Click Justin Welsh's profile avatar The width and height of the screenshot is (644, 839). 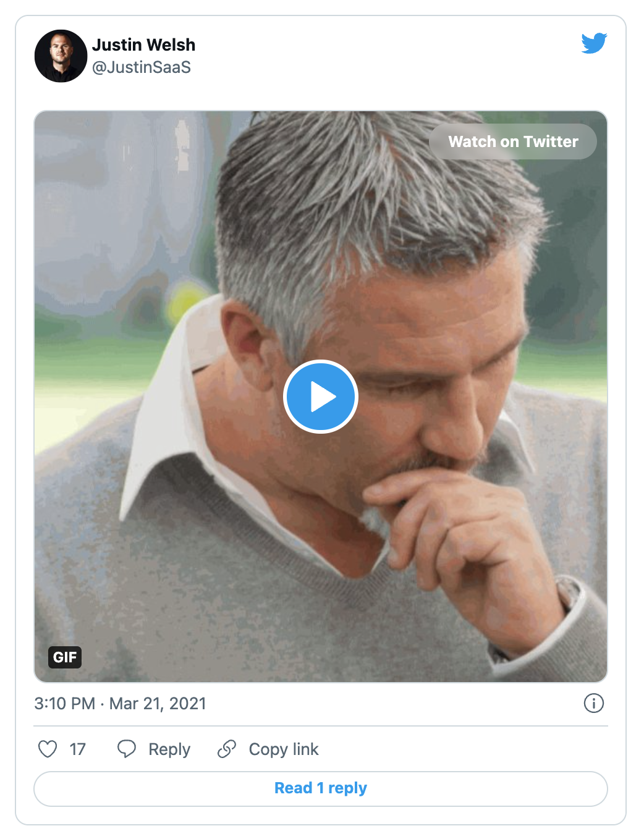coord(61,56)
